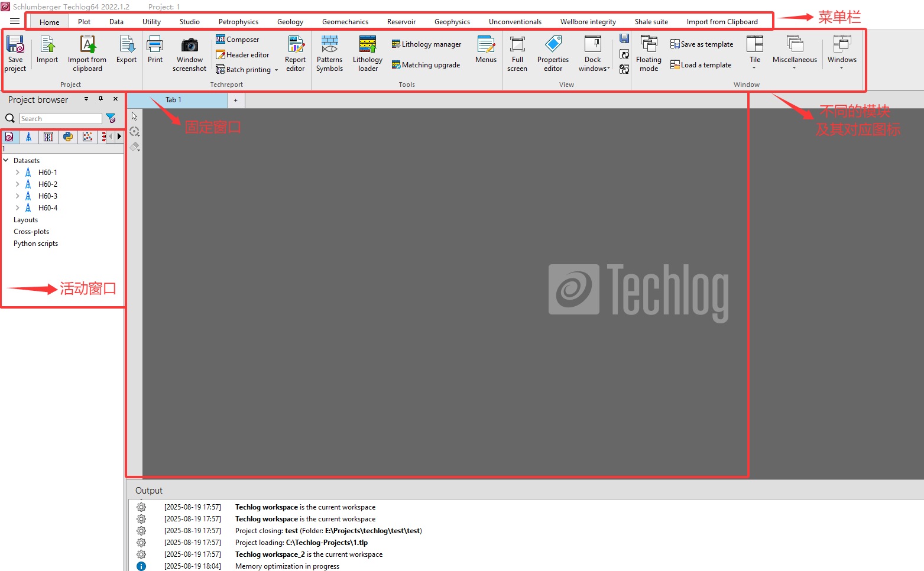Open the Menus editor
Image resolution: width=924 pixels, height=571 pixels.
pyautogui.click(x=486, y=50)
